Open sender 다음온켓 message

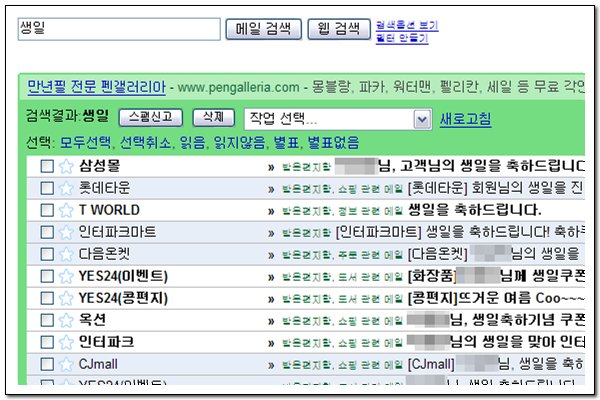tap(104, 254)
